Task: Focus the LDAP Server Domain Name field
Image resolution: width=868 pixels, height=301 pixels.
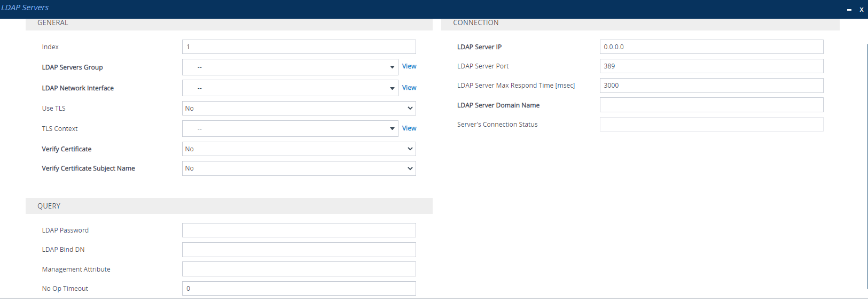Action: tap(711, 105)
